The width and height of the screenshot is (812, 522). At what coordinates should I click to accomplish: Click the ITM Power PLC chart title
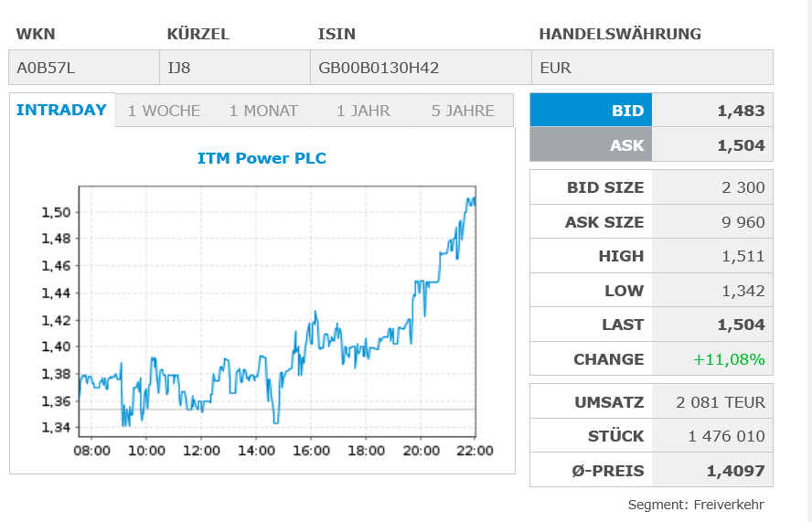(262, 158)
